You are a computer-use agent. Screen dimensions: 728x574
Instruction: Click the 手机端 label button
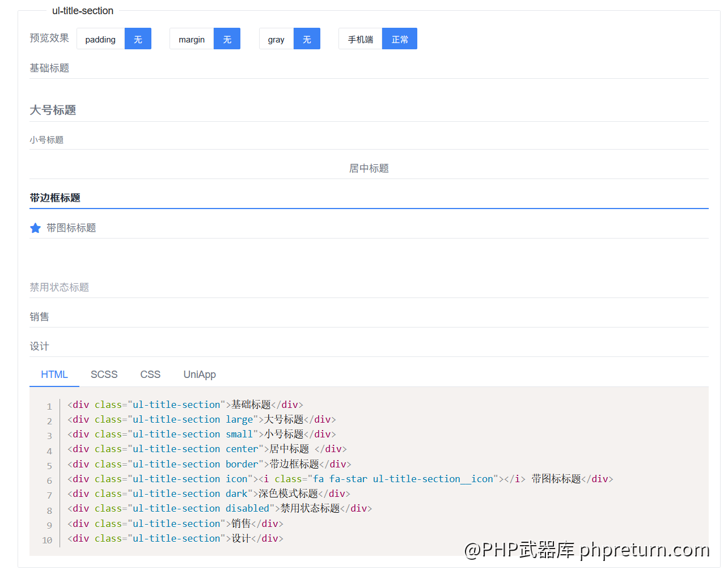pos(360,39)
